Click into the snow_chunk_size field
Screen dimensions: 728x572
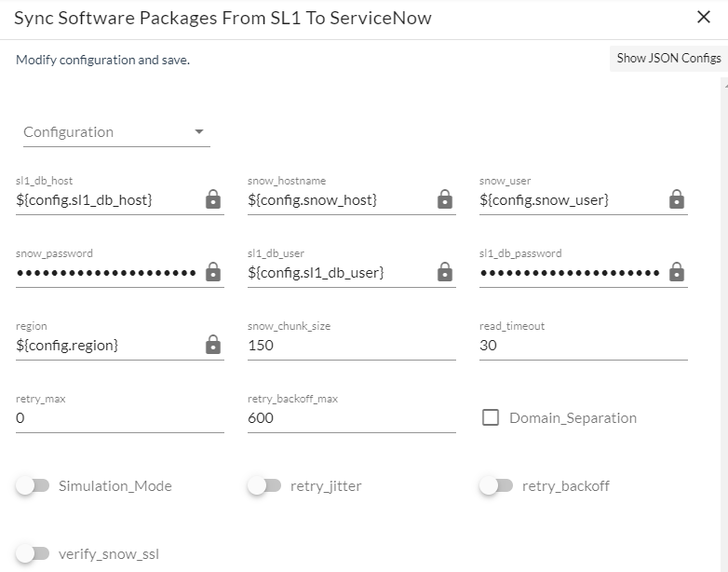350,345
